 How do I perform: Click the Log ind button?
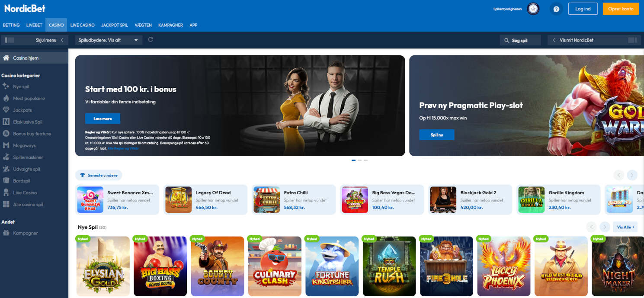click(x=583, y=9)
